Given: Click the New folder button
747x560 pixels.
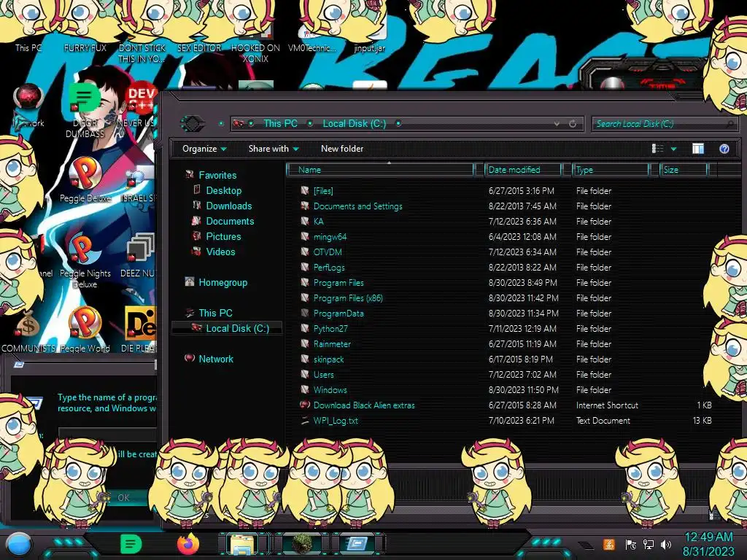Looking at the screenshot, I should coord(342,149).
